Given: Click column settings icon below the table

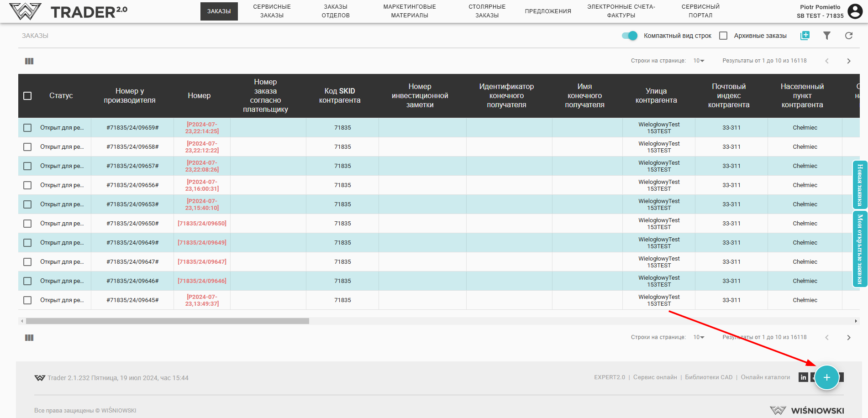Looking at the screenshot, I should point(29,338).
